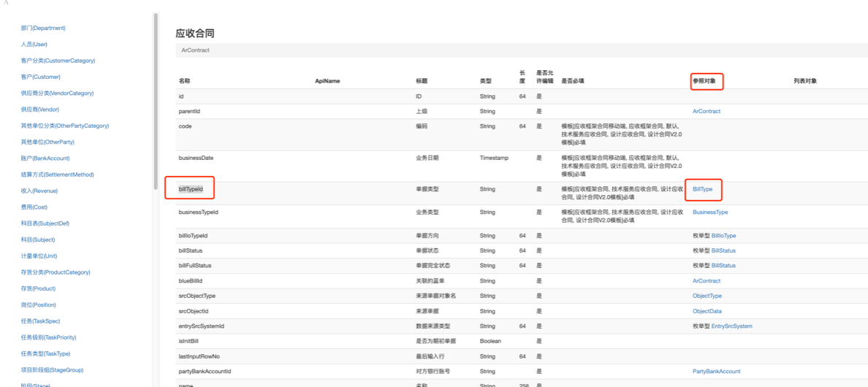The width and height of the screenshot is (868, 387).
Task: Open the PartyBankAccount reference link
Action: 716,372
